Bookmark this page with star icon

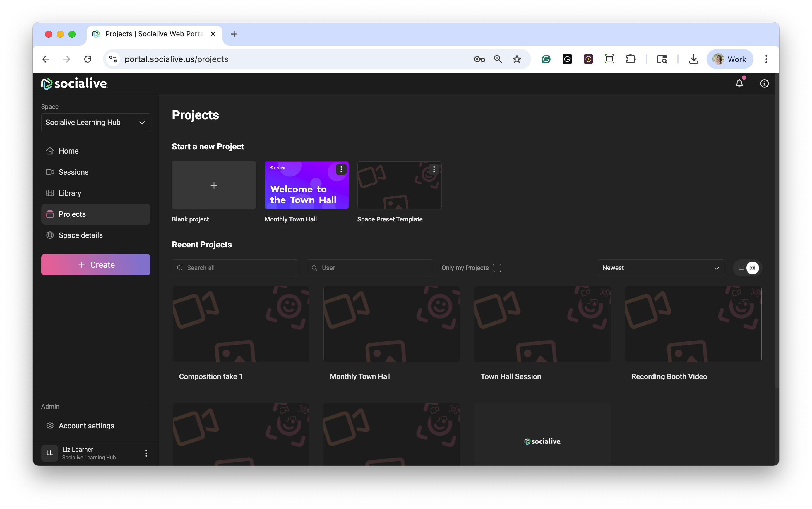click(x=517, y=59)
